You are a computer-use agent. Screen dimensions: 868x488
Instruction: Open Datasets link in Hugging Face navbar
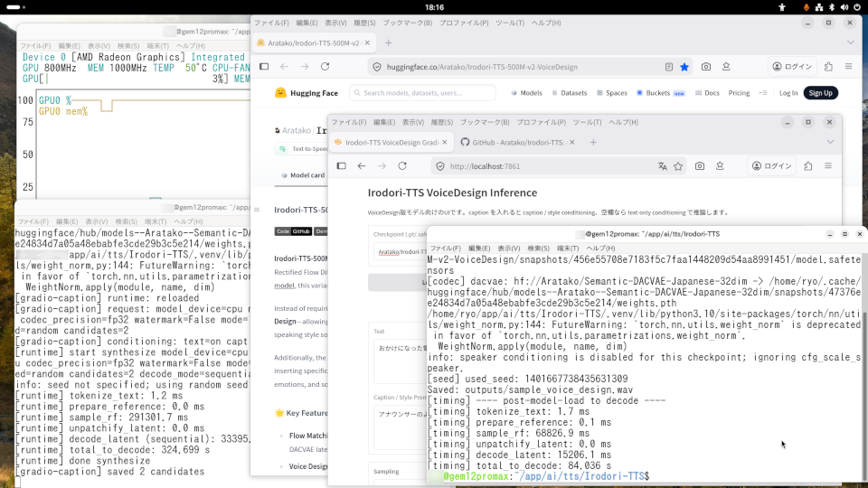click(569, 93)
